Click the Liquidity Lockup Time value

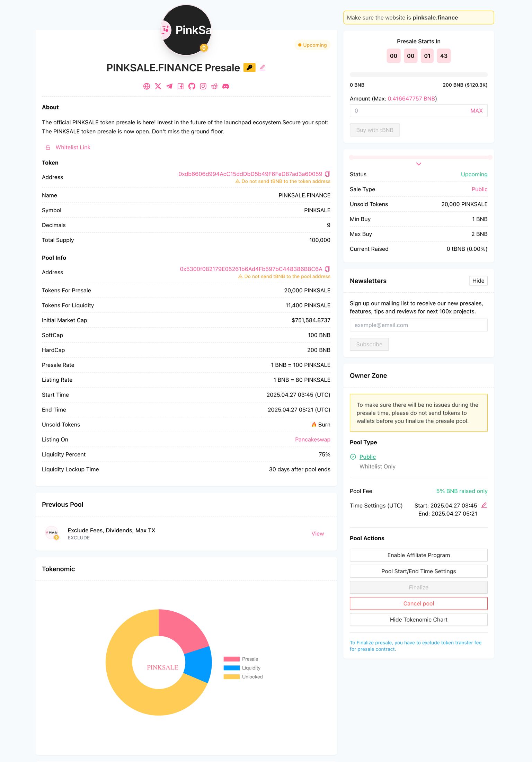300,469
